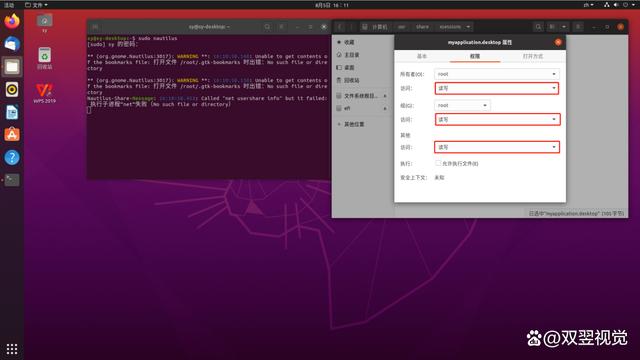Open the clock in the top bar

click(332, 5)
